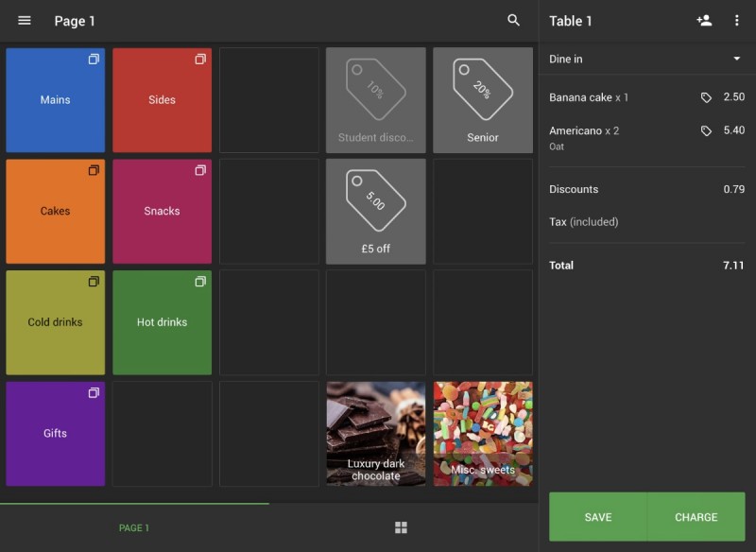Charge the Table 1 order
The width and height of the screenshot is (756, 552).
696,517
